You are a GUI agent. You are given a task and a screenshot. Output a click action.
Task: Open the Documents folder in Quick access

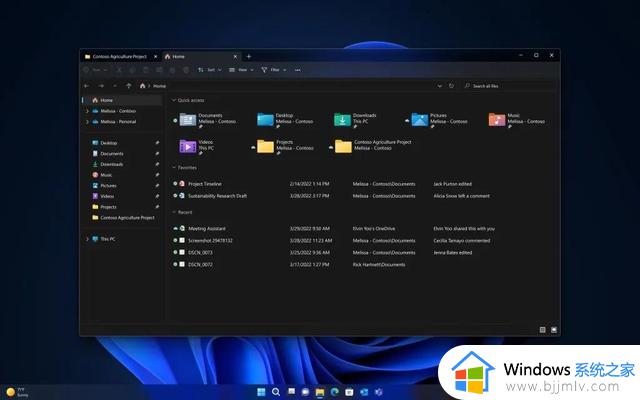pos(208,120)
